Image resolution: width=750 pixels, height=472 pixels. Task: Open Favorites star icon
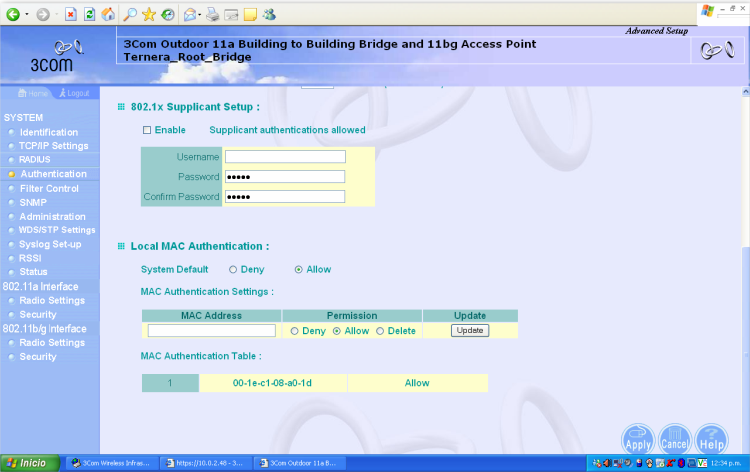tap(149, 15)
